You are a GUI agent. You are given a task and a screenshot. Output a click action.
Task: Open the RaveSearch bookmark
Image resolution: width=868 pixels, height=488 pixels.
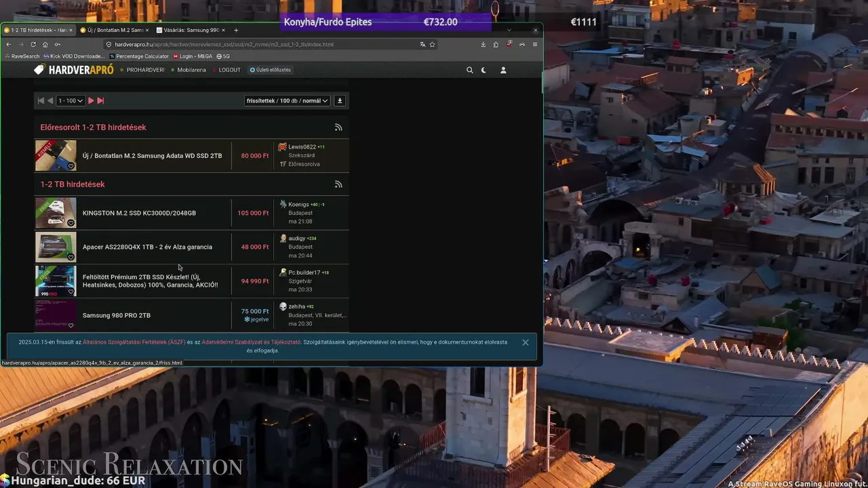(22, 56)
